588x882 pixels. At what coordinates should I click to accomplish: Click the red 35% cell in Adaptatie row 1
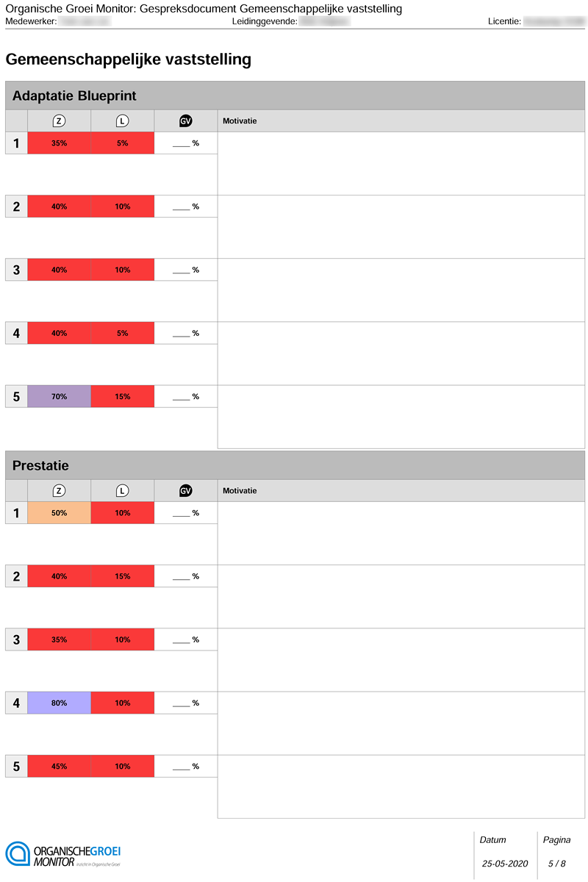tap(60, 143)
